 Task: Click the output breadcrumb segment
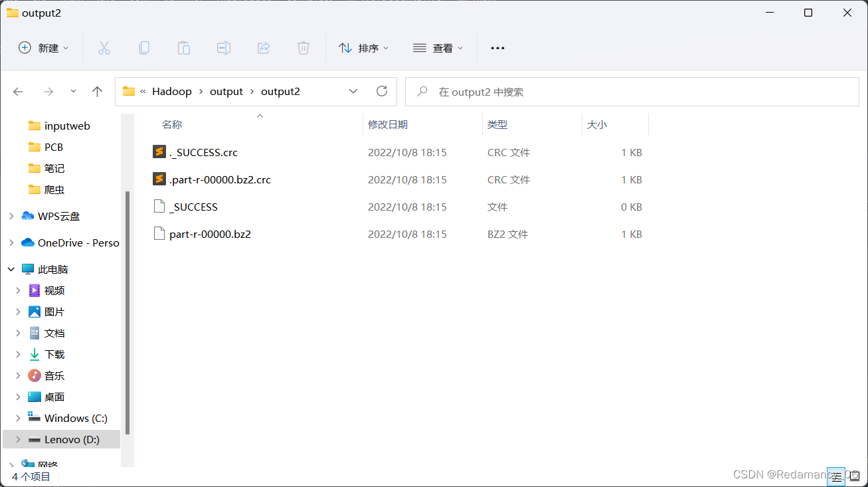(x=226, y=92)
